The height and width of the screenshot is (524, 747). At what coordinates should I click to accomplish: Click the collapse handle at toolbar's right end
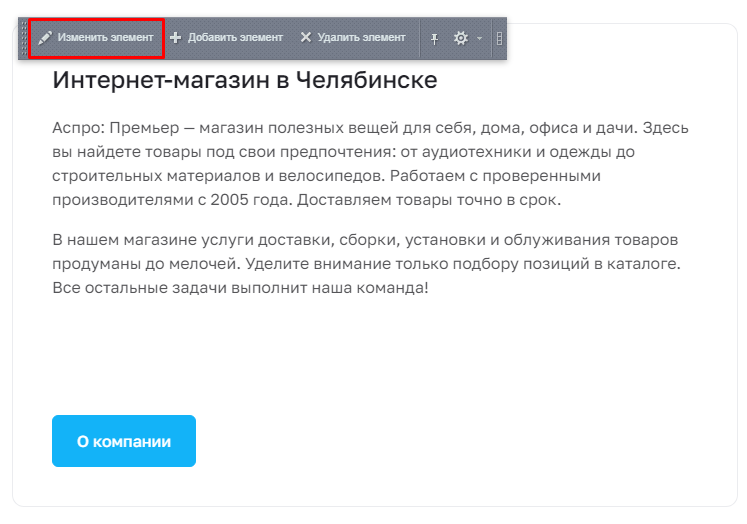[499, 38]
